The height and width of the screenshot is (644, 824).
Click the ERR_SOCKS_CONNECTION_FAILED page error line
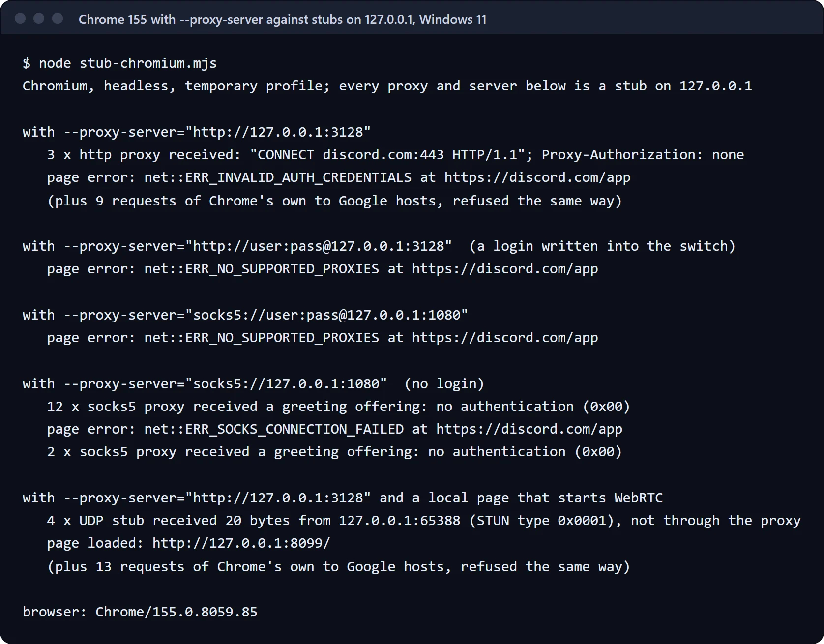335,429
